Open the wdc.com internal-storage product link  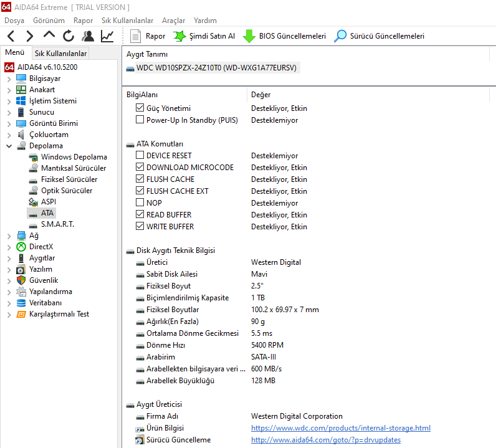coord(341,428)
